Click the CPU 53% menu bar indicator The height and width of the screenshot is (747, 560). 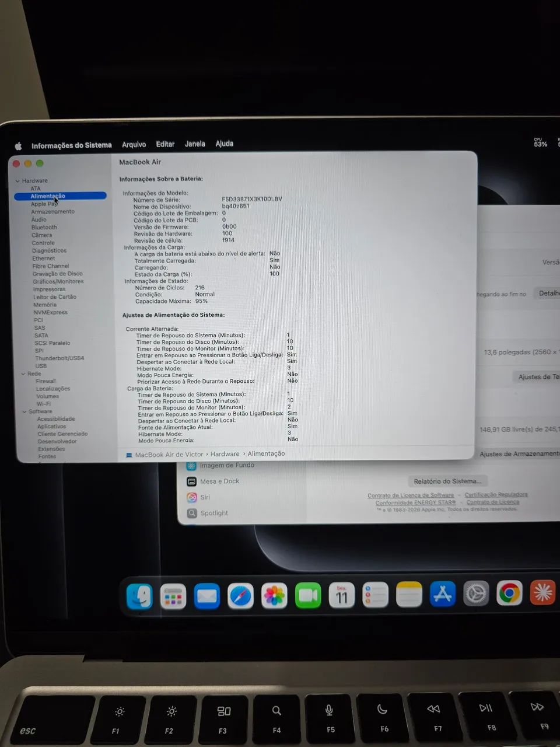point(541,142)
